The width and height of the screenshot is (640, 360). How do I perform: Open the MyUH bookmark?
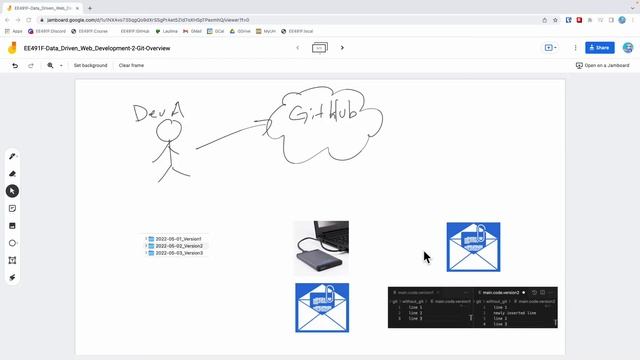[x=266, y=31]
